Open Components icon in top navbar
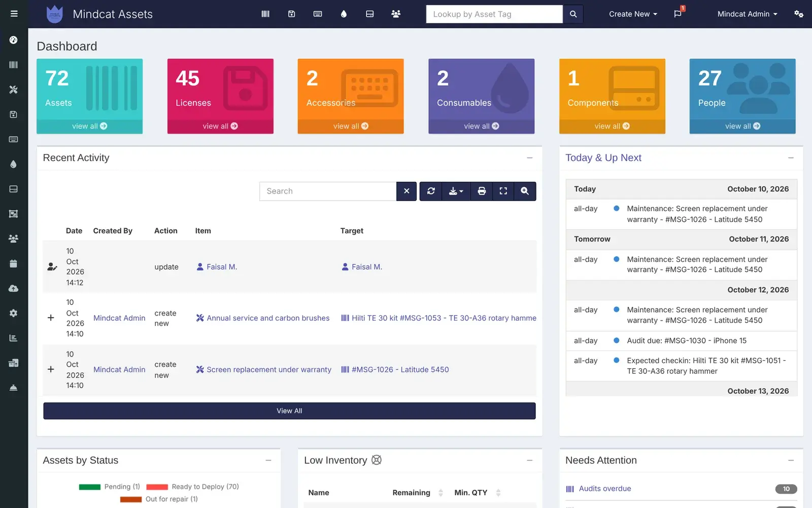 (370, 14)
